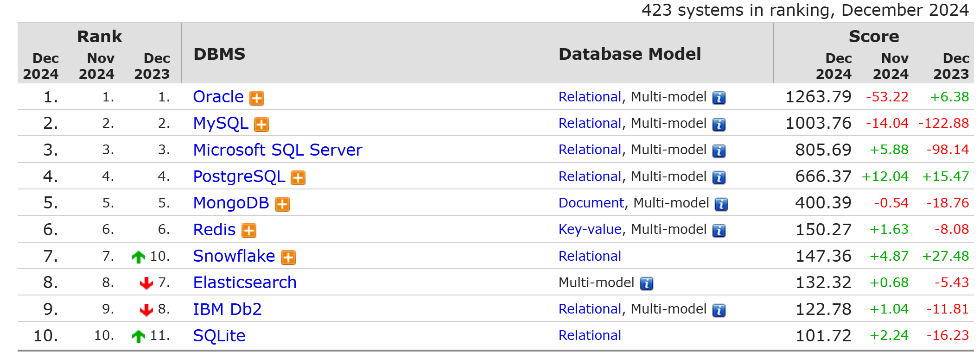The width and height of the screenshot is (980, 358).
Task: Expand the orange plus beside Snowflake
Action: (x=288, y=258)
